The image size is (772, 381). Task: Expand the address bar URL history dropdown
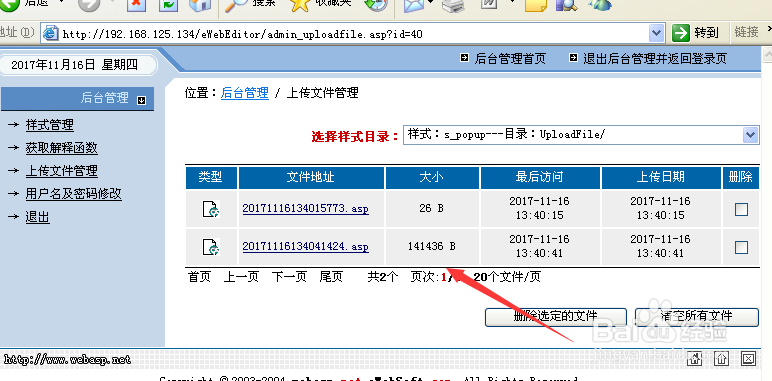click(656, 33)
